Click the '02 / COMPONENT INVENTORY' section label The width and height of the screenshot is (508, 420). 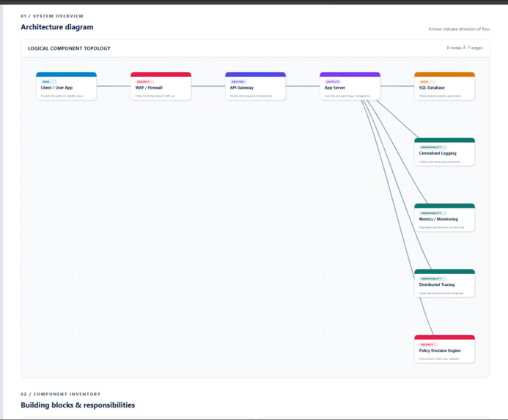click(x=61, y=394)
